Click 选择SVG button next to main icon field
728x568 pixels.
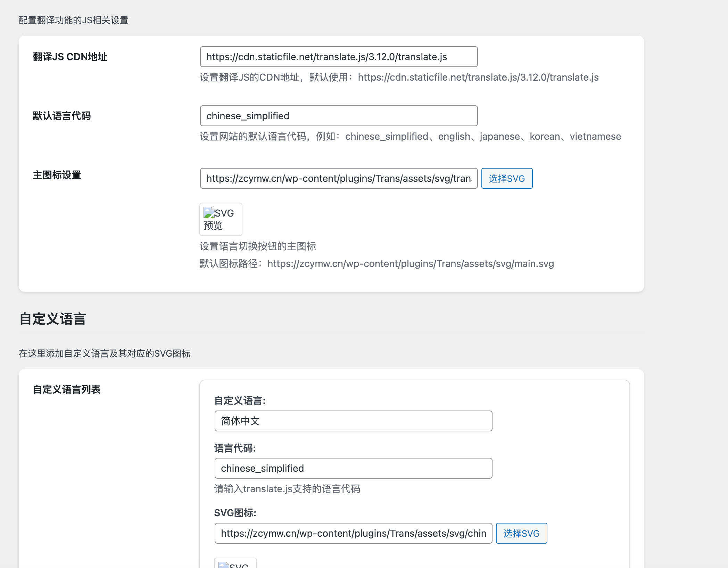506,178
